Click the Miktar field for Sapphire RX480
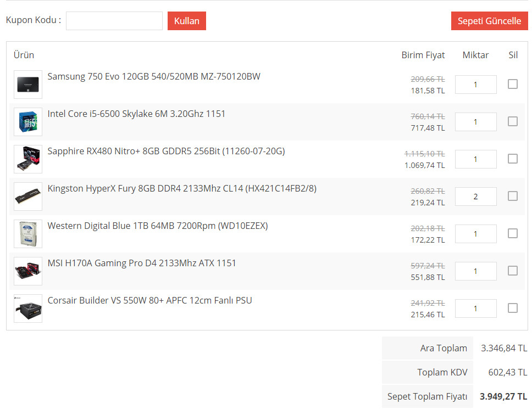 click(x=476, y=159)
